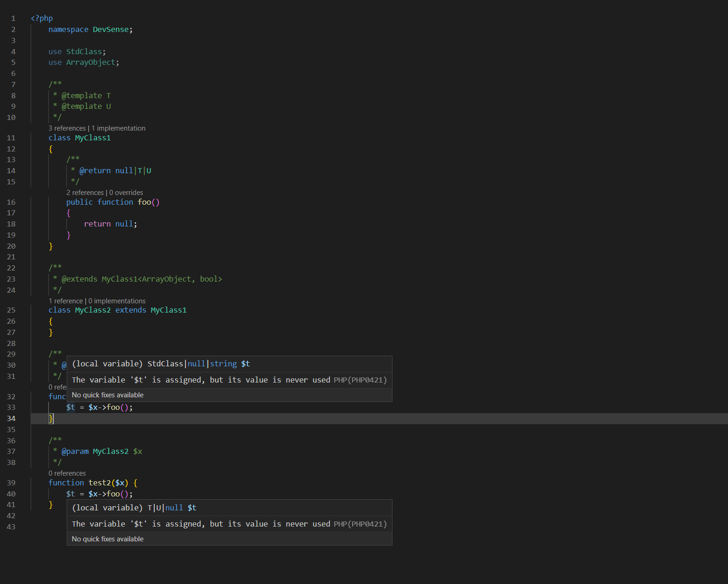Show "2 references" for the foo method
The image size is (728, 584).
pyautogui.click(x=85, y=193)
